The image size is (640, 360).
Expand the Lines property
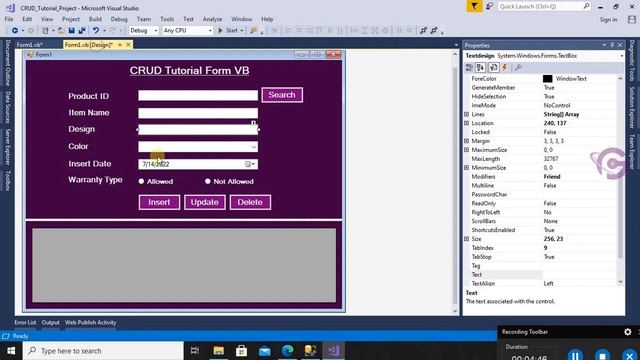pos(467,114)
